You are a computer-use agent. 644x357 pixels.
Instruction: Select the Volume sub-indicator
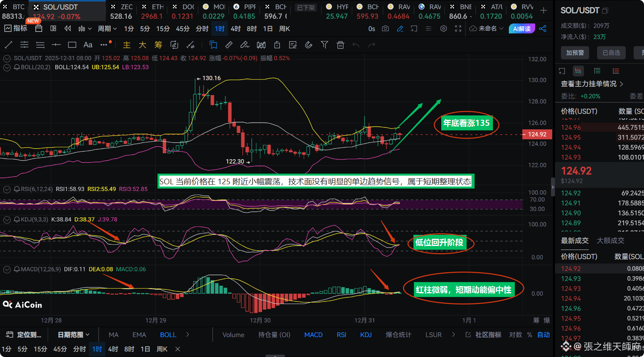pyautogui.click(x=233, y=335)
